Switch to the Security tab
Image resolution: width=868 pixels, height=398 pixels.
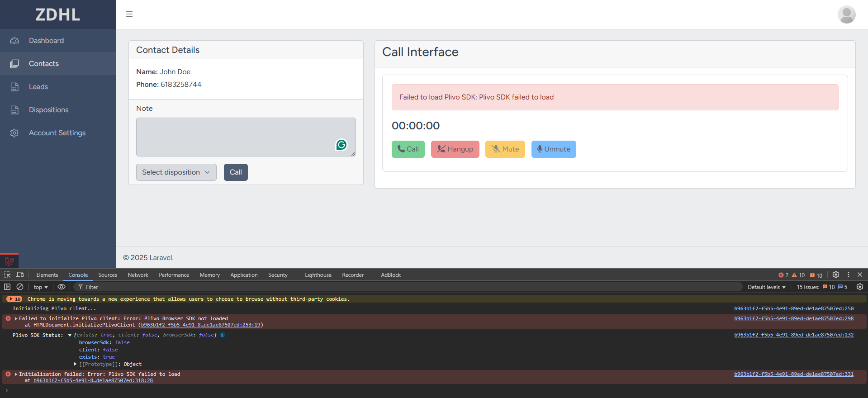(x=278, y=275)
